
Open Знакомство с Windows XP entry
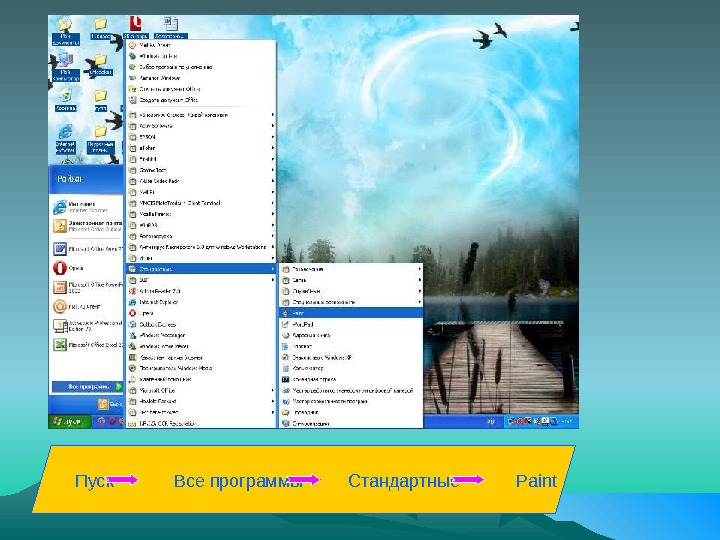point(351,357)
